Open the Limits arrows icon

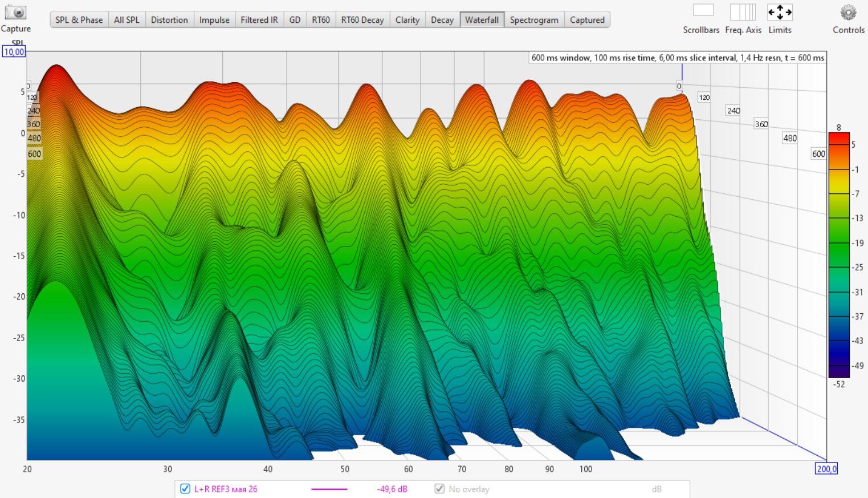tap(779, 12)
